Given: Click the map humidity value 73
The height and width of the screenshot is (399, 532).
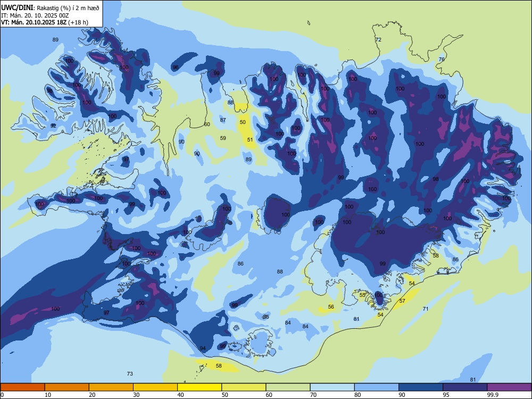Looking at the screenshot, I should pyautogui.click(x=130, y=374).
